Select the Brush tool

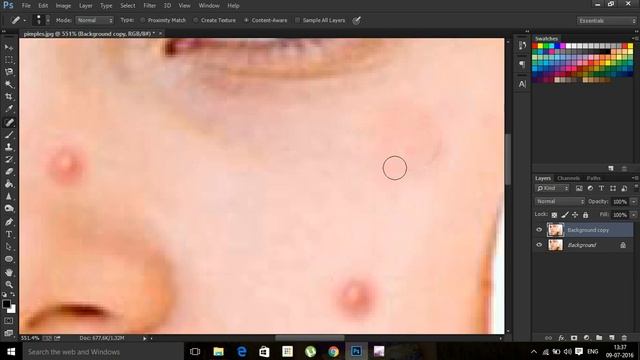[9, 135]
